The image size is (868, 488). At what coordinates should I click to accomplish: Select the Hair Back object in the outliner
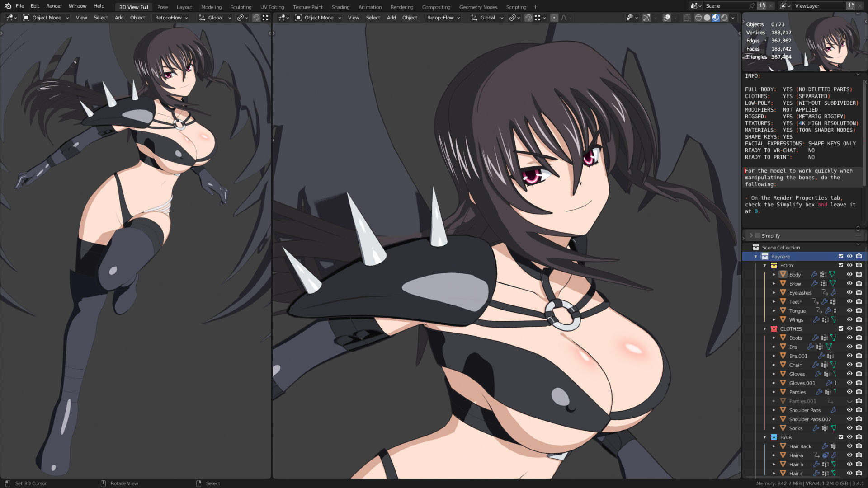(x=800, y=446)
